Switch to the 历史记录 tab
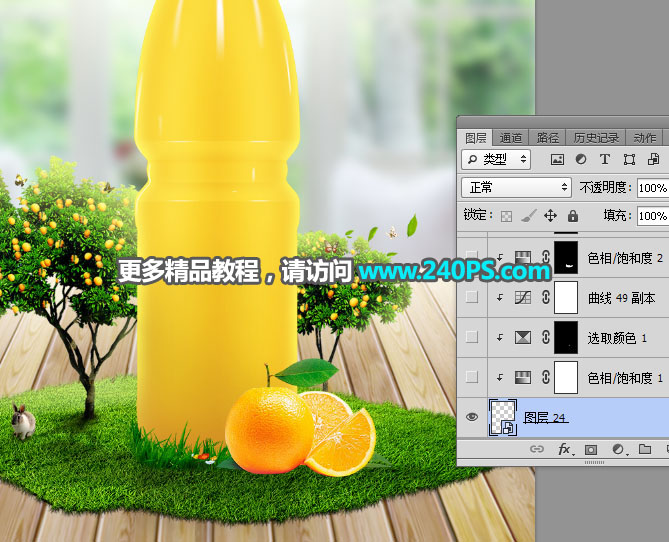The width and height of the screenshot is (669, 542). [595, 138]
